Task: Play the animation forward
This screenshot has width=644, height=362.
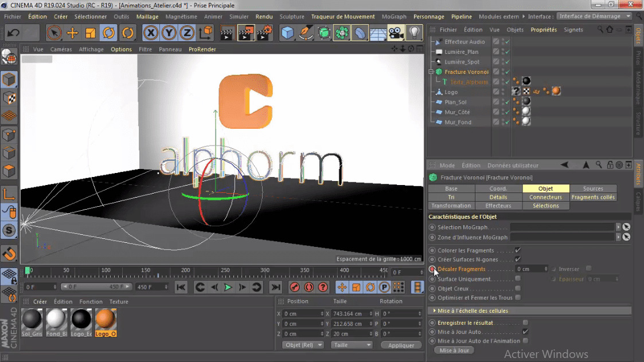Action: tap(228, 288)
